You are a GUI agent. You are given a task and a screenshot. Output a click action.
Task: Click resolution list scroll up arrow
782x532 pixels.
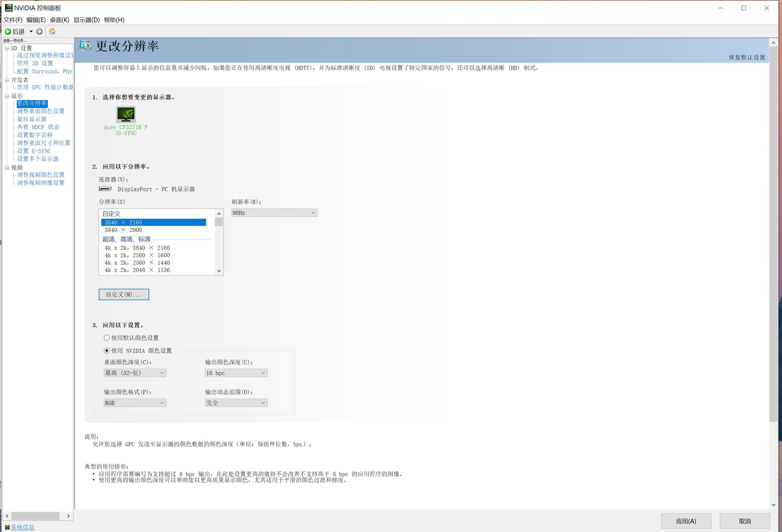click(x=219, y=214)
